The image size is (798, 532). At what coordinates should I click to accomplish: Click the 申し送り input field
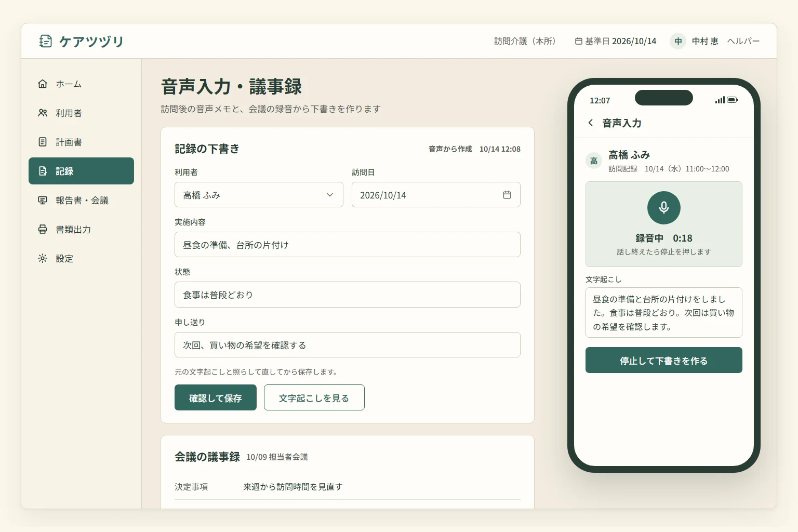coord(348,345)
